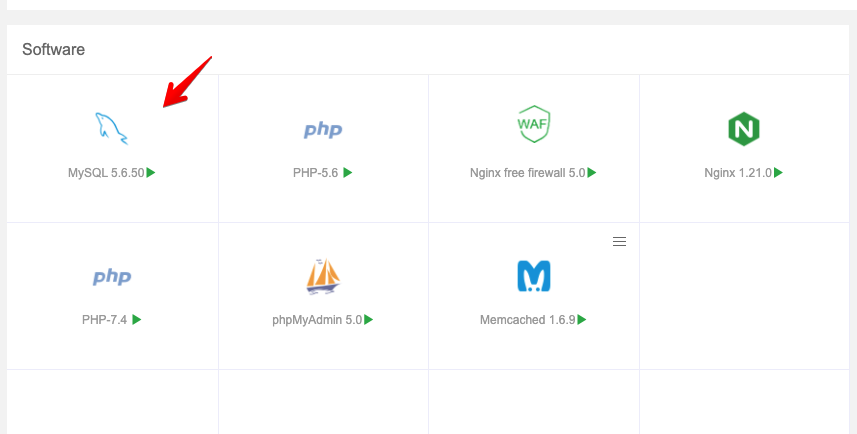This screenshot has height=434, width=857.
Task: Open the MySQL dolphin icon
Action: [111, 128]
